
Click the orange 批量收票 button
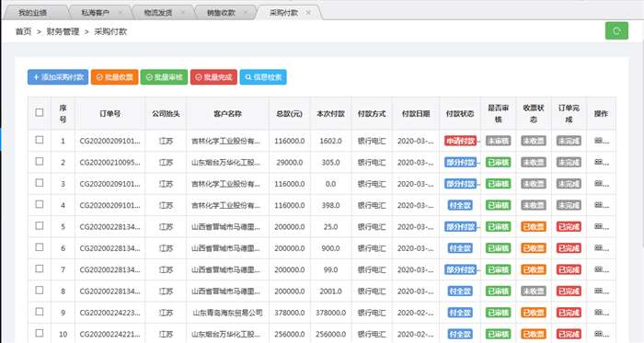tap(115, 77)
